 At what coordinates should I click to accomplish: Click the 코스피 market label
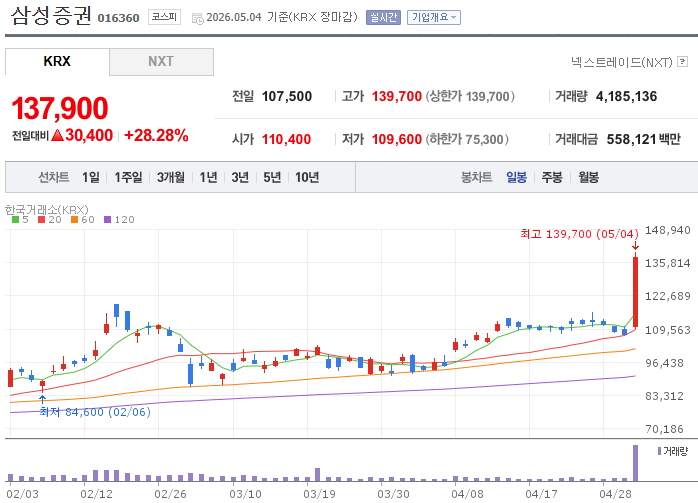(x=164, y=17)
